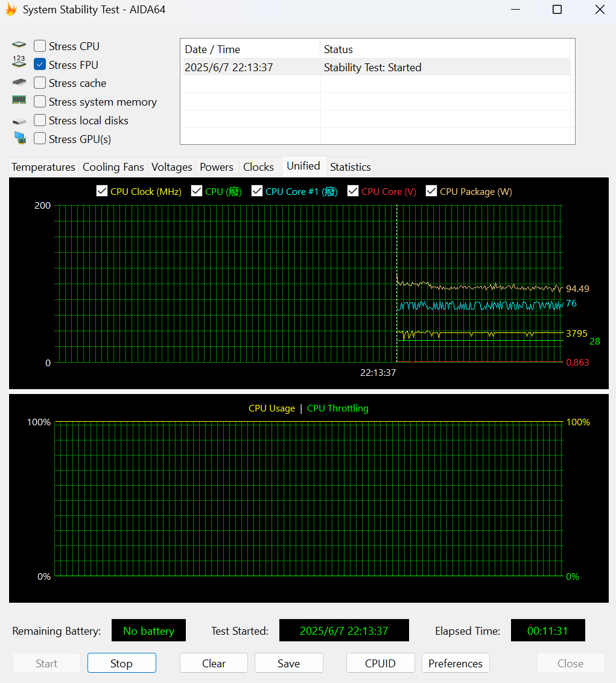Image resolution: width=616 pixels, height=683 pixels.
Task: Maximize the System Stability Test window
Action: click(557, 10)
